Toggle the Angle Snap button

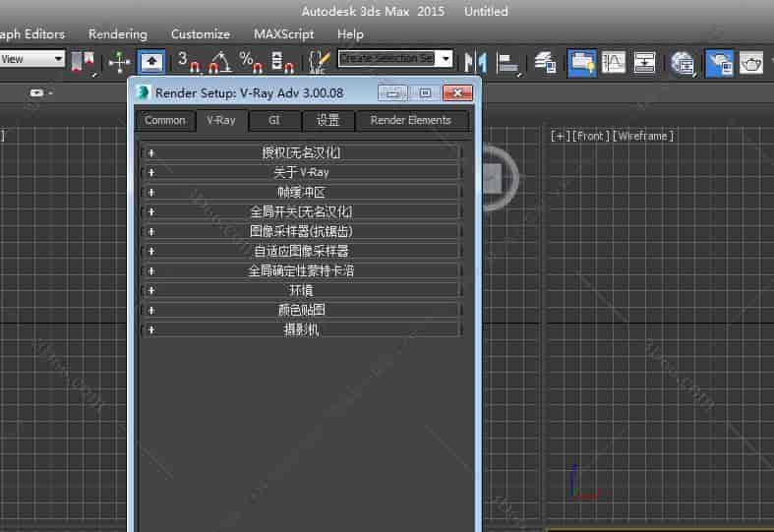tap(219, 62)
